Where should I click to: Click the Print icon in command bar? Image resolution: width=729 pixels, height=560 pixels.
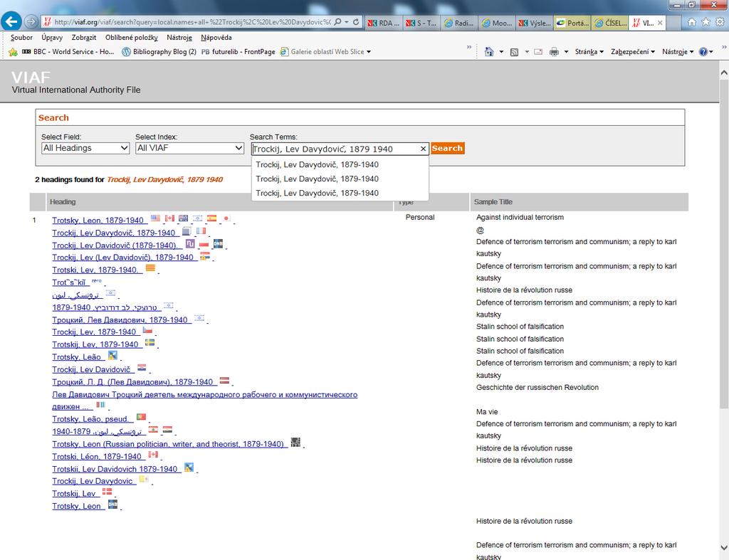tap(554, 52)
